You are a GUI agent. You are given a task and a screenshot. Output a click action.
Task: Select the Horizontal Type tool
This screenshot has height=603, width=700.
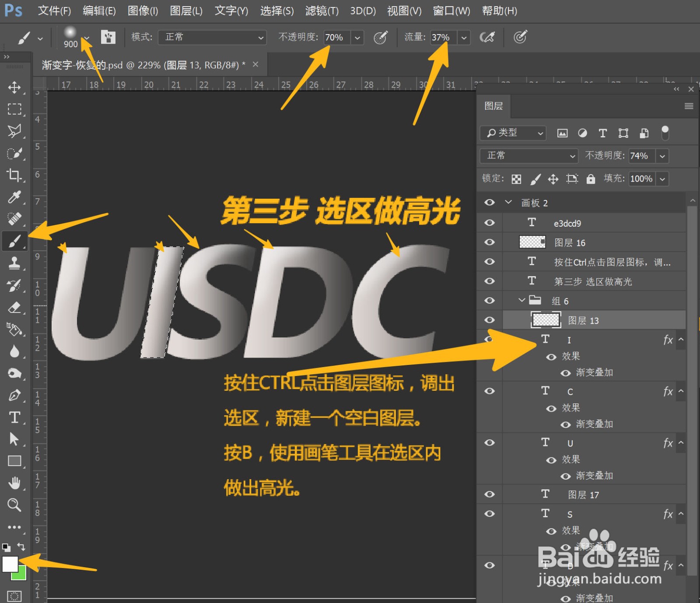[14, 417]
